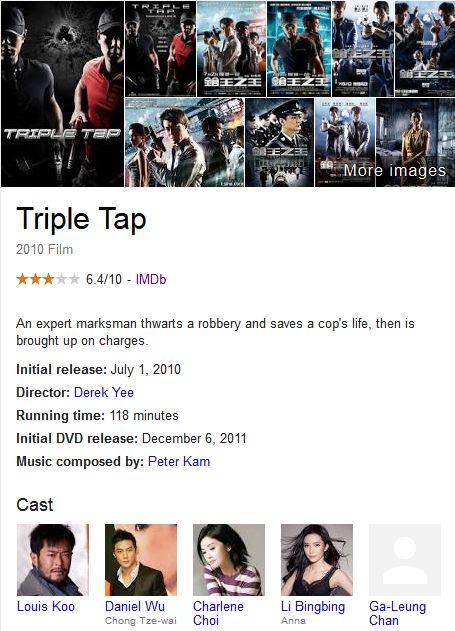
Task: Open Ga-Leung Chan name link
Action: click(397, 613)
